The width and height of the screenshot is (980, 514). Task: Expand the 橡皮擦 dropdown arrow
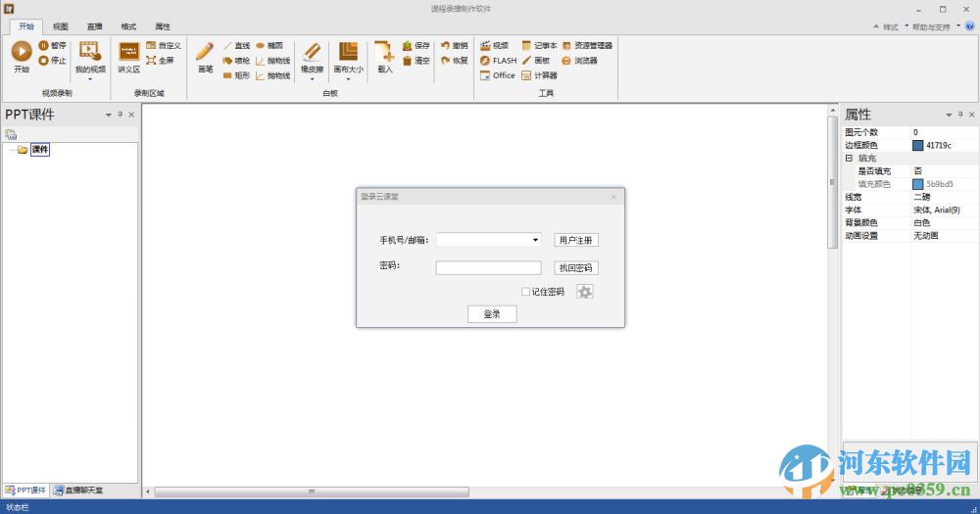pos(312,79)
